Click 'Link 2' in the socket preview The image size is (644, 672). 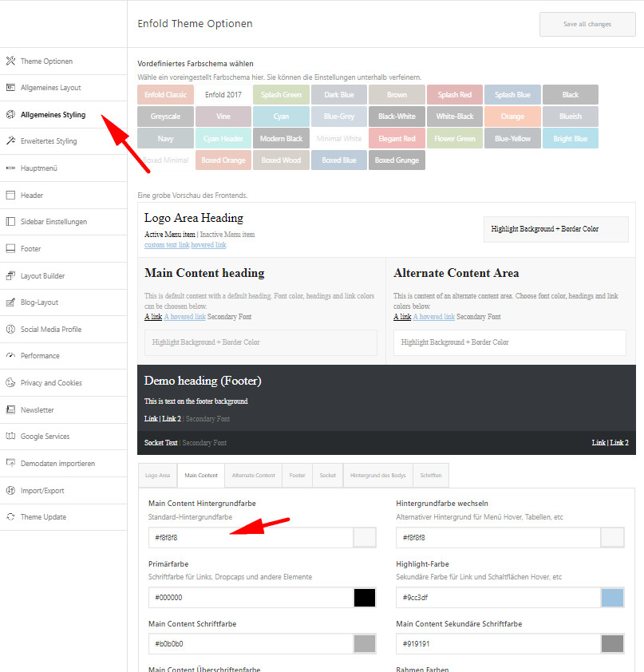pyautogui.click(x=619, y=443)
